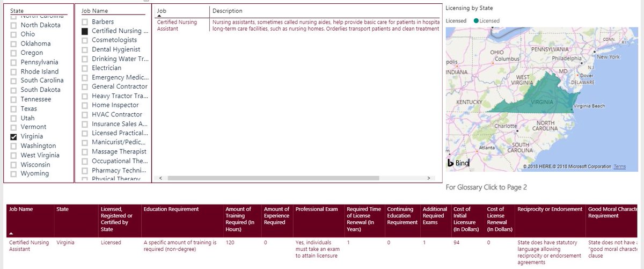Click Certified Nursing Assistant in Job column
This screenshot has height=269, width=644.
coord(177,25)
